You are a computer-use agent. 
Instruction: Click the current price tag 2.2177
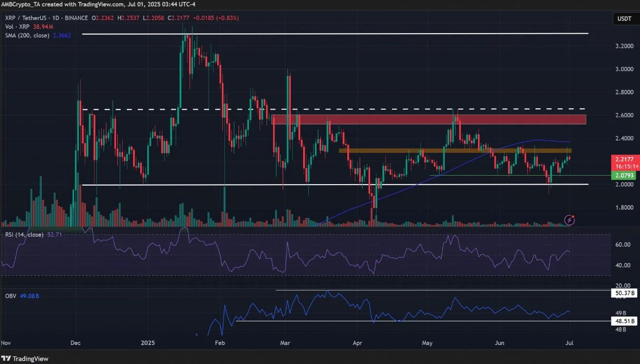(x=624, y=162)
